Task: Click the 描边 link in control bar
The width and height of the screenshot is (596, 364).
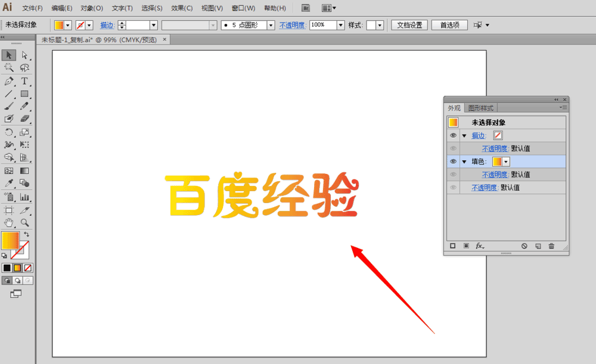Action: (x=107, y=25)
